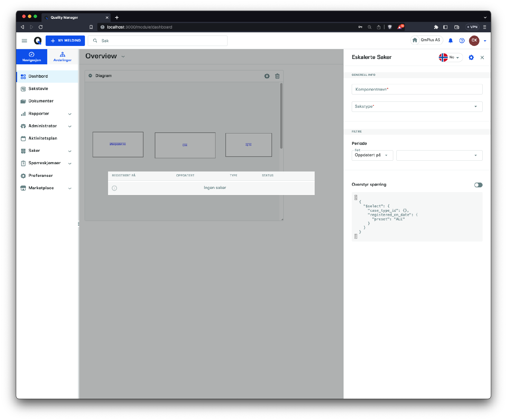
Task: Click the notification bell icon
Action: [450, 41]
